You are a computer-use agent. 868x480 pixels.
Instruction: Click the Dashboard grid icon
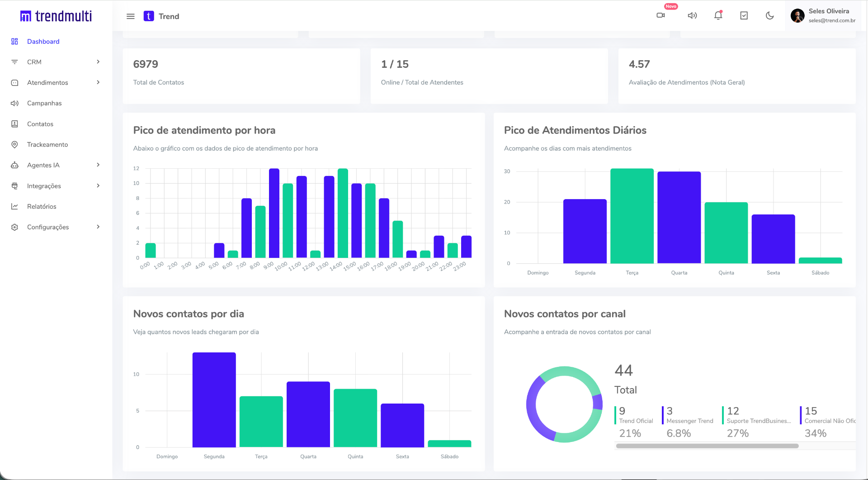pyautogui.click(x=14, y=42)
